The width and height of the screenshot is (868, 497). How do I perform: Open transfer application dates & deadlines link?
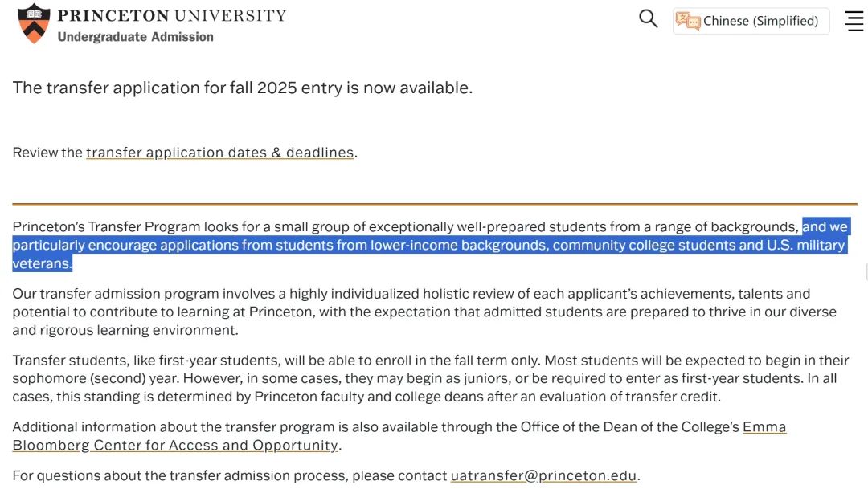coord(219,153)
